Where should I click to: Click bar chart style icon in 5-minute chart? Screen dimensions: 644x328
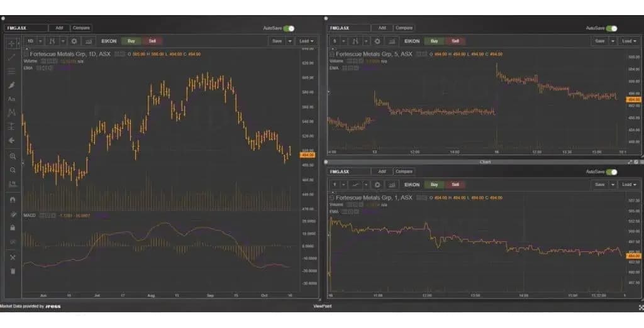pyautogui.click(x=355, y=41)
